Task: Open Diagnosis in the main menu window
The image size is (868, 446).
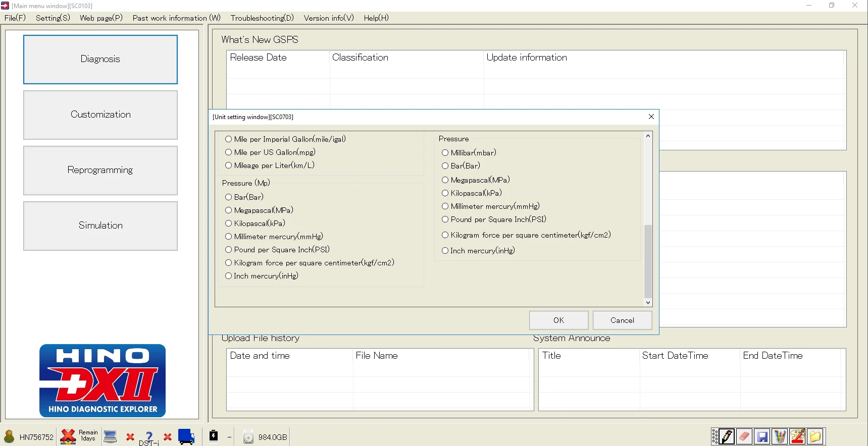Action: (x=100, y=60)
